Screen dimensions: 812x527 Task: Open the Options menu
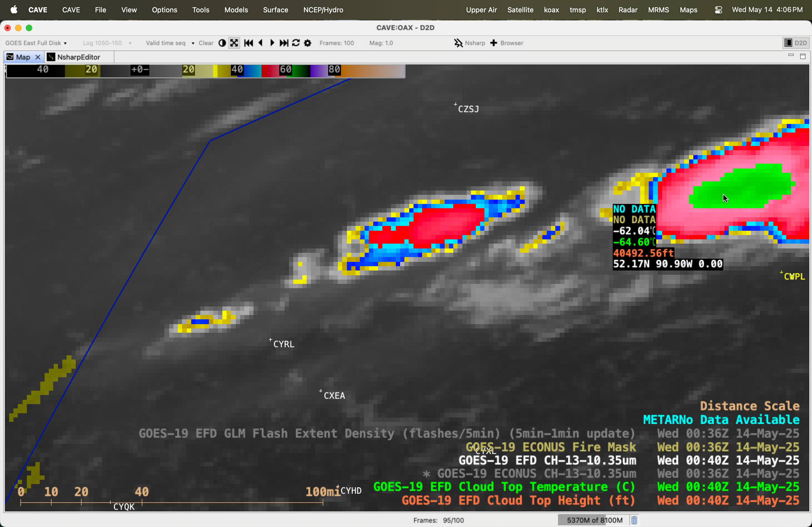[x=164, y=10]
